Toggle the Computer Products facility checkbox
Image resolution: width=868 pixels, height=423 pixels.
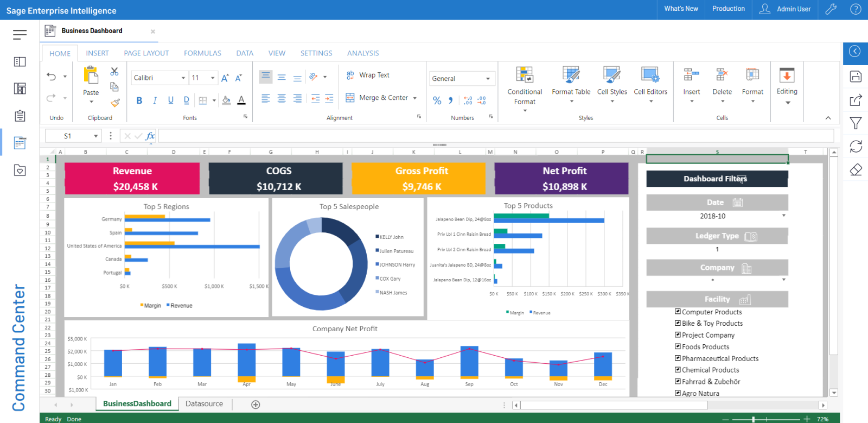point(678,312)
